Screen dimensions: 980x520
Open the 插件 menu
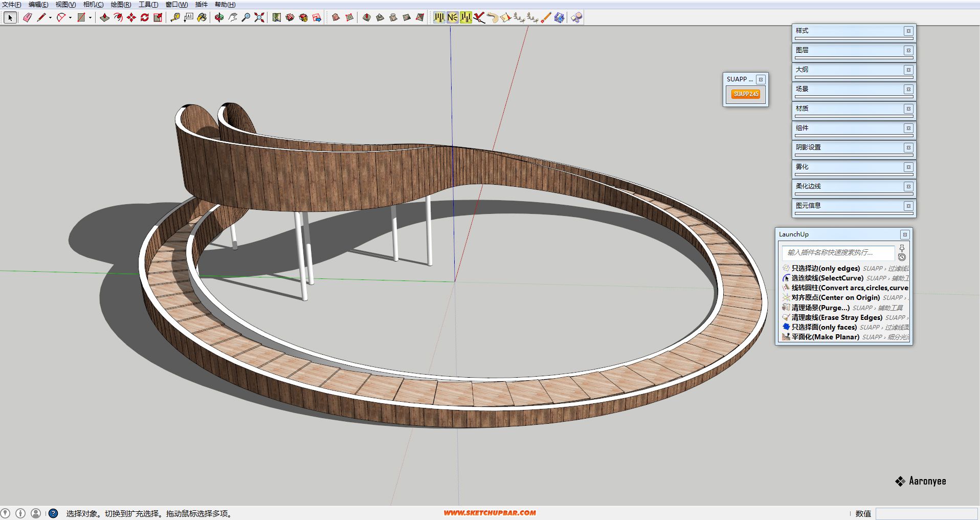[x=202, y=5]
